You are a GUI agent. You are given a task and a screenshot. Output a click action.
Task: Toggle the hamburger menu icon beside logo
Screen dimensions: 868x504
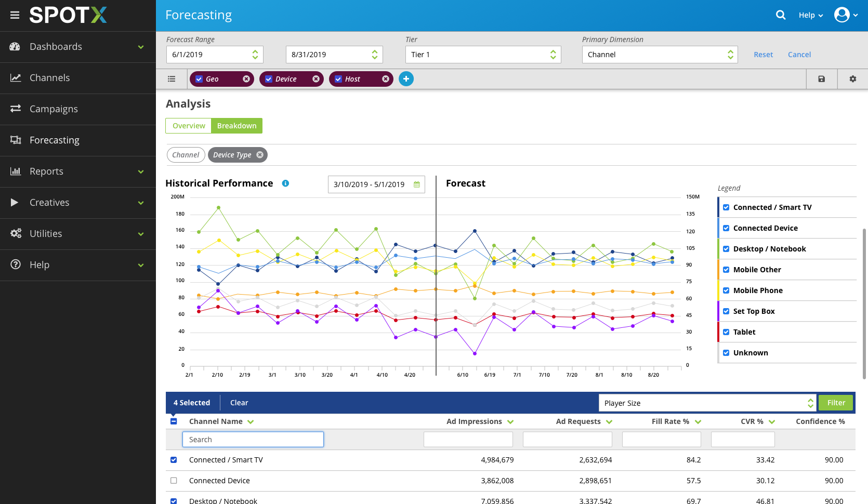pyautogui.click(x=15, y=15)
